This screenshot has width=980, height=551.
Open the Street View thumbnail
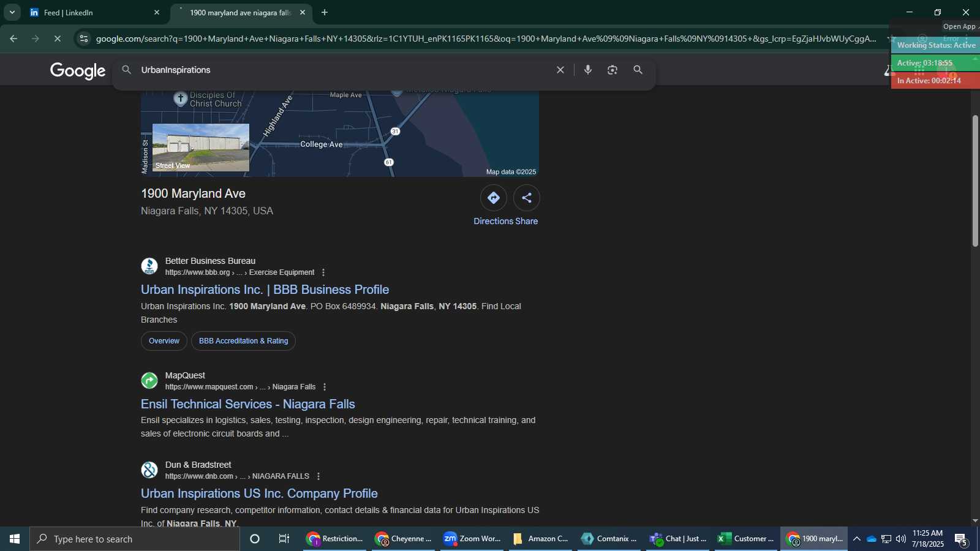coord(201,148)
